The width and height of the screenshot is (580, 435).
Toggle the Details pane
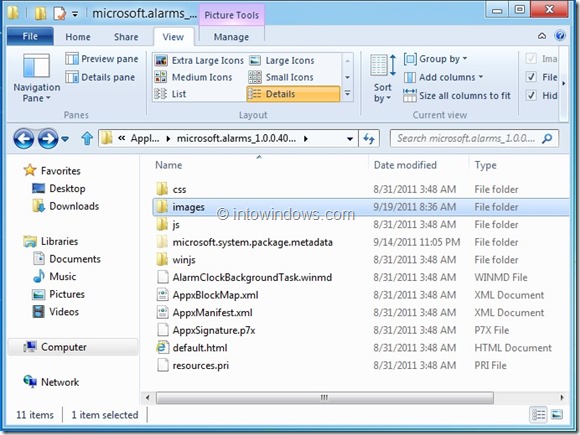click(100, 77)
